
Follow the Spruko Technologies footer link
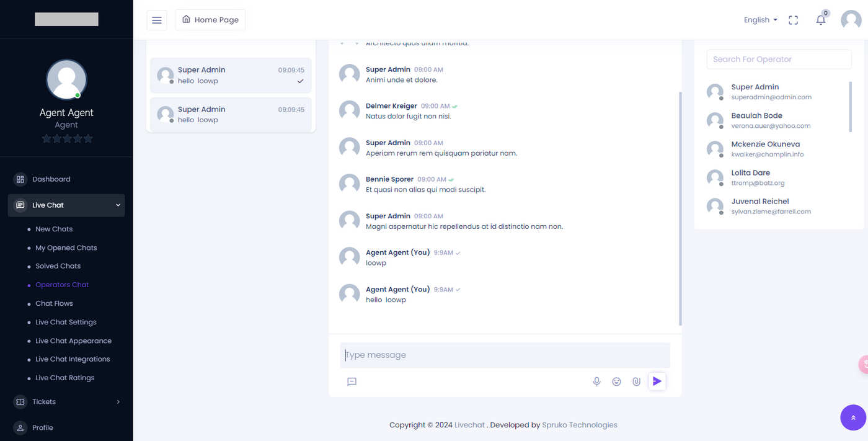click(580, 425)
